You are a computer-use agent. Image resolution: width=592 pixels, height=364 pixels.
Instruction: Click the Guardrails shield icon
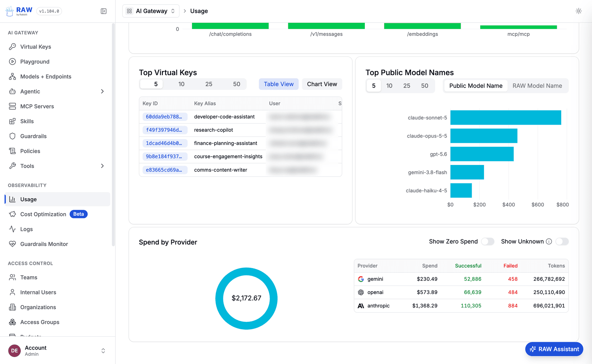tap(13, 136)
